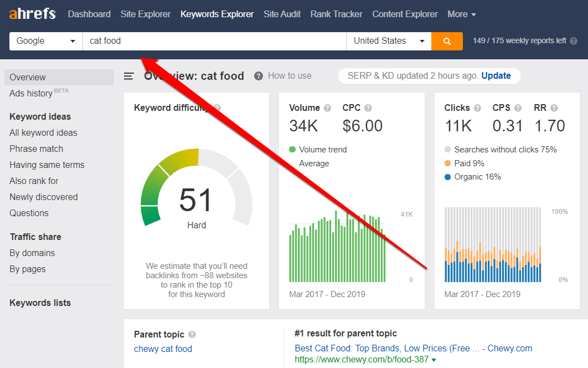Open Having same terms report
Screen dimensions: 588x368
pyautogui.click(x=47, y=165)
